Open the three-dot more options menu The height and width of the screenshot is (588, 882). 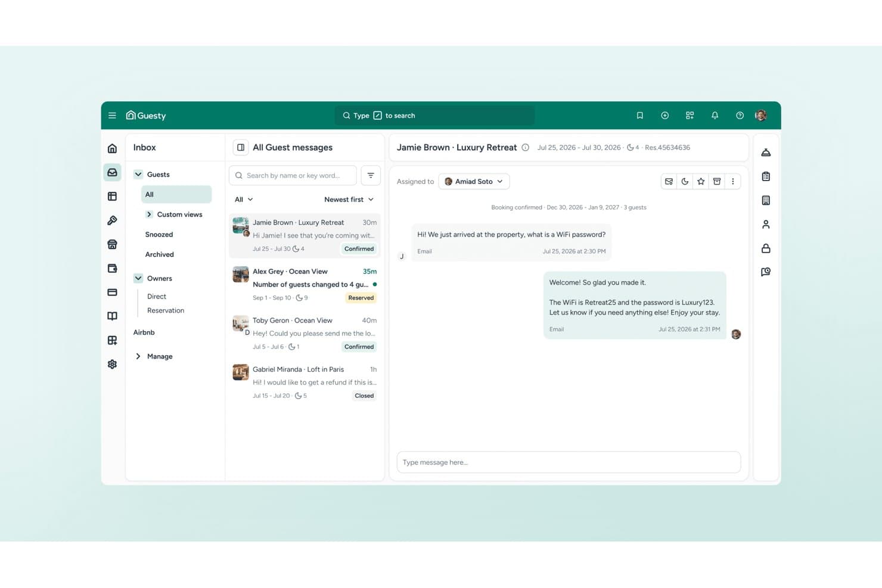[733, 182]
